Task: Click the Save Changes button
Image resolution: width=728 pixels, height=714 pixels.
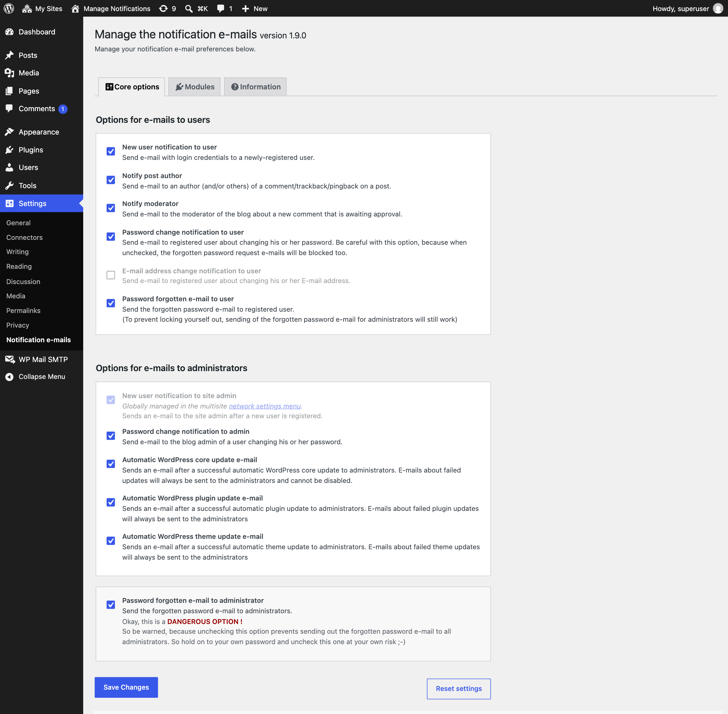Action: tap(126, 687)
